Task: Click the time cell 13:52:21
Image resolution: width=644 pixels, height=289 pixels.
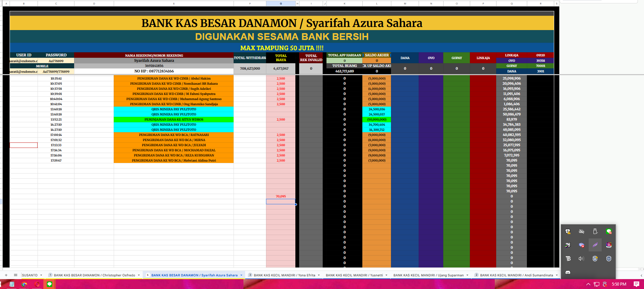Action: point(56,120)
